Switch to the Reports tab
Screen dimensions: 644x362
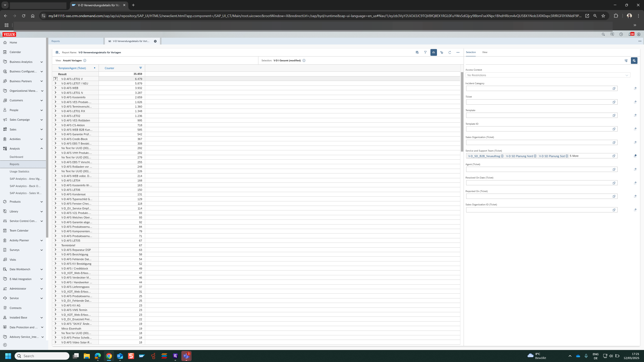56,41
